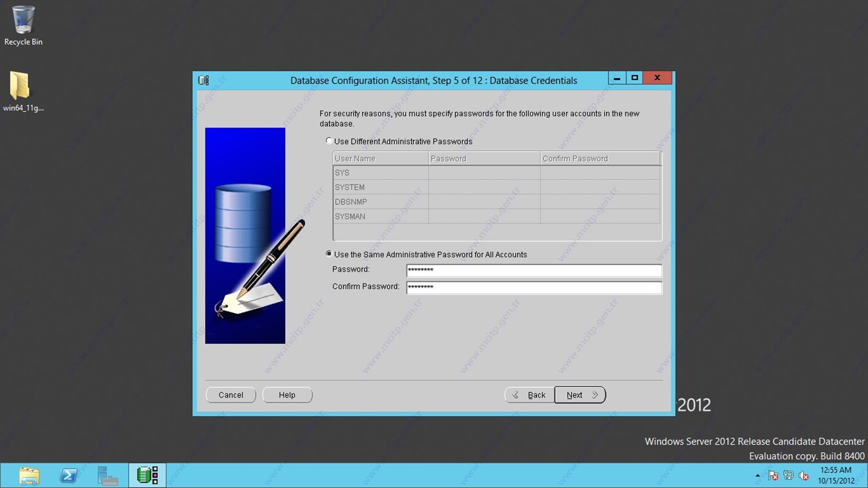This screenshot has height=488, width=868.
Task: Click the assistant icon in title bar
Action: click(x=204, y=80)
